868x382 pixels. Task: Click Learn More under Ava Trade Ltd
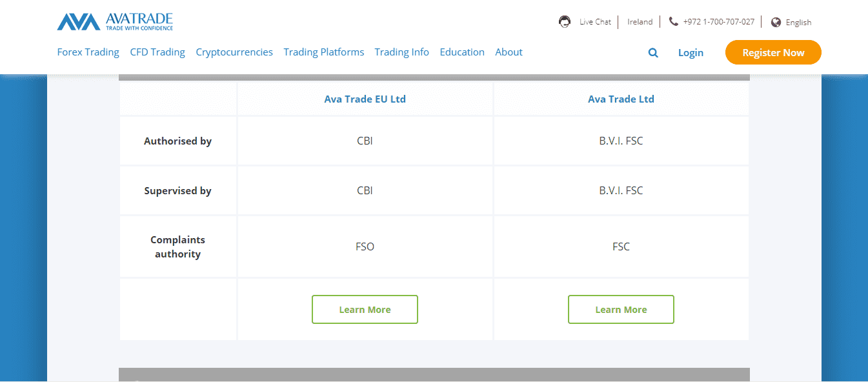[x=621, y=310]
